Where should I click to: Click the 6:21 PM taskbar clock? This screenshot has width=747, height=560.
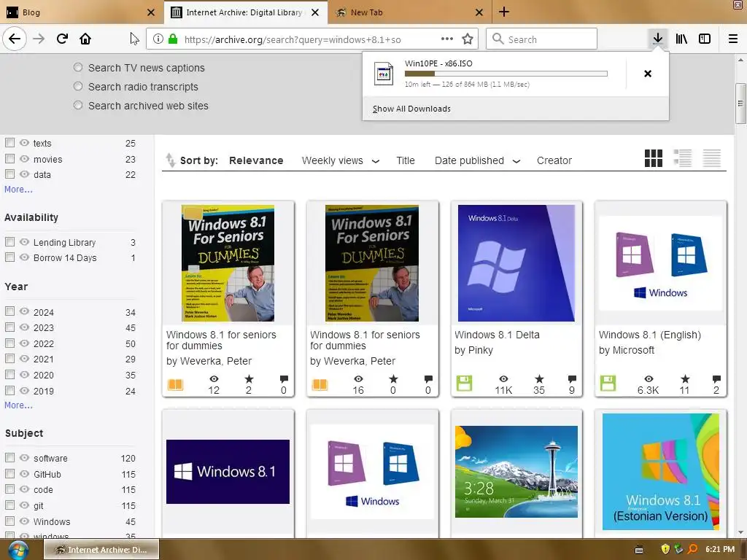tap(720, 549)
